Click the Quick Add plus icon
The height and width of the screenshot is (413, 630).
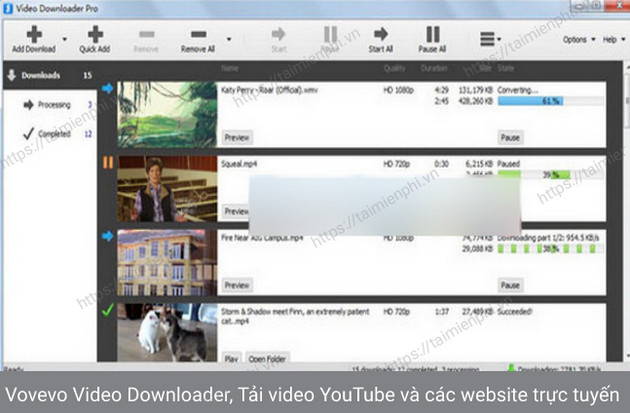click(95, 34)
